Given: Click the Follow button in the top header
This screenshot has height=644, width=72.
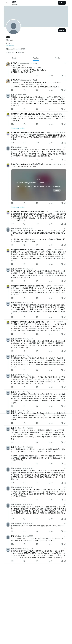Looking at the screenshot, I should 62,3.
